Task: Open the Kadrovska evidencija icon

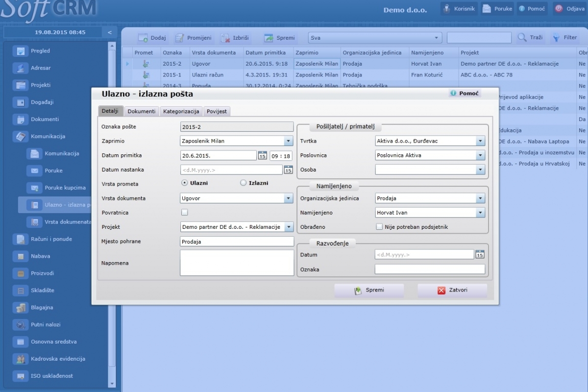Action: 21,359
